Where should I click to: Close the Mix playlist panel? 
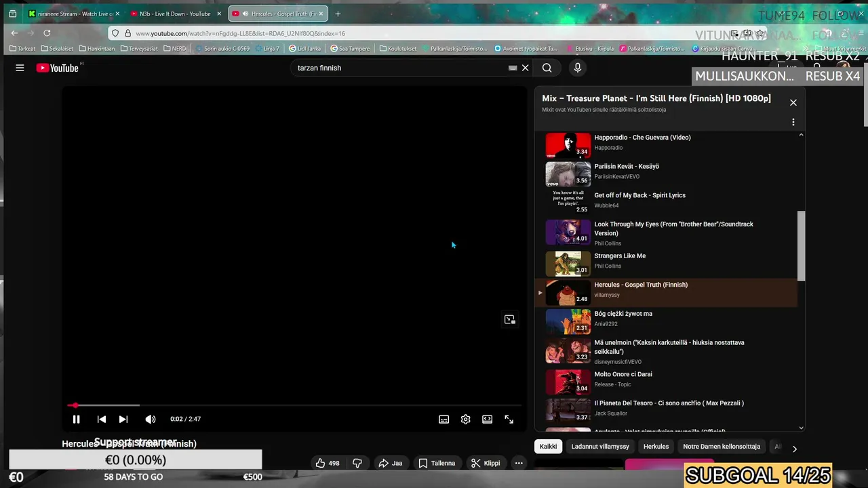(793, 102)
